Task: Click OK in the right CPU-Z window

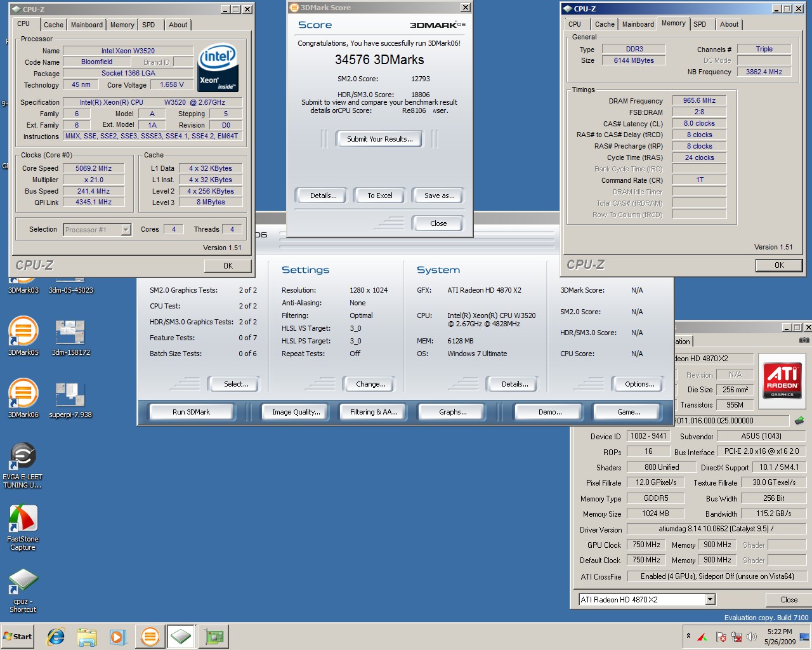Action: click(779, 265)
